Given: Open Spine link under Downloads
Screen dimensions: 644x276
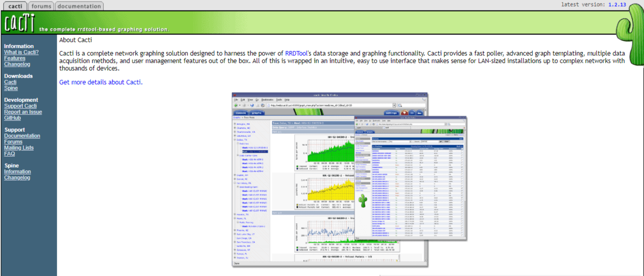Looking at the screenshot, I should 11,88.
